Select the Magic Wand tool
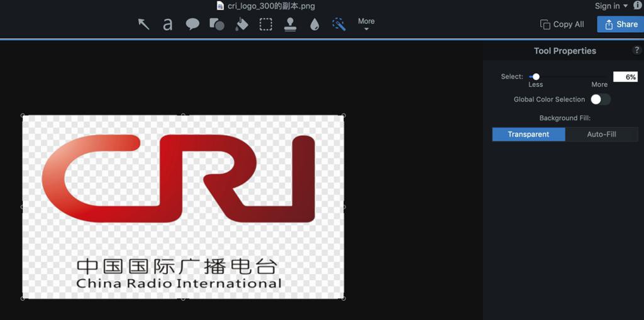 (x=339, y=25)
